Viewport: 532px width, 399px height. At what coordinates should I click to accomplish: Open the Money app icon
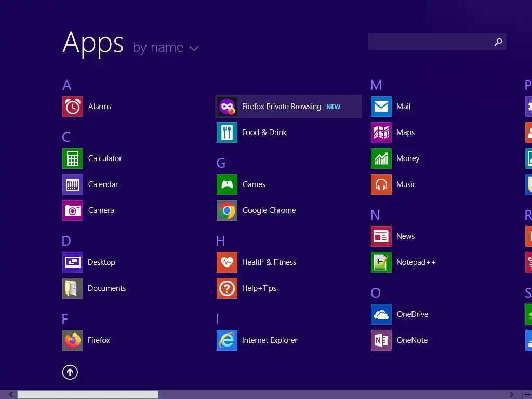[381, 158]
